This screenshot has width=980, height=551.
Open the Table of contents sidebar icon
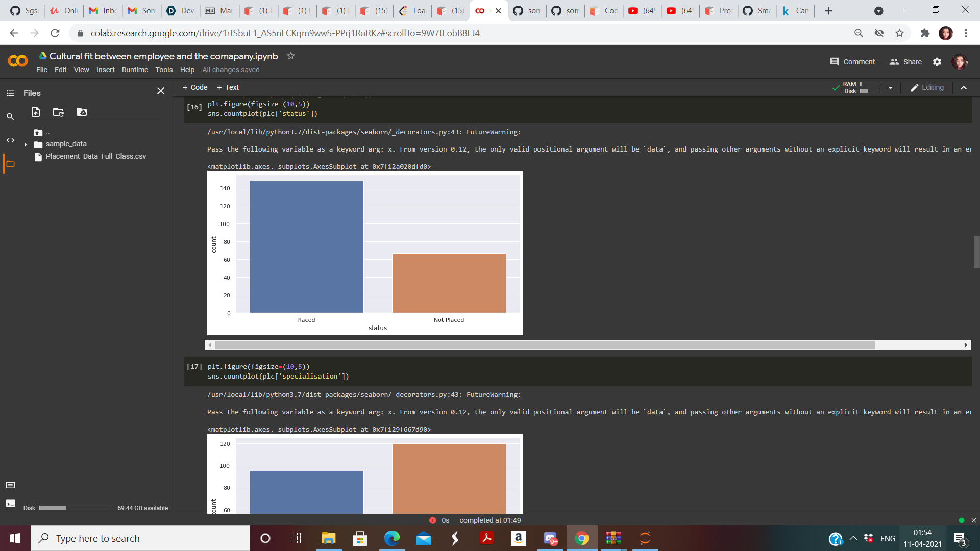10,93
